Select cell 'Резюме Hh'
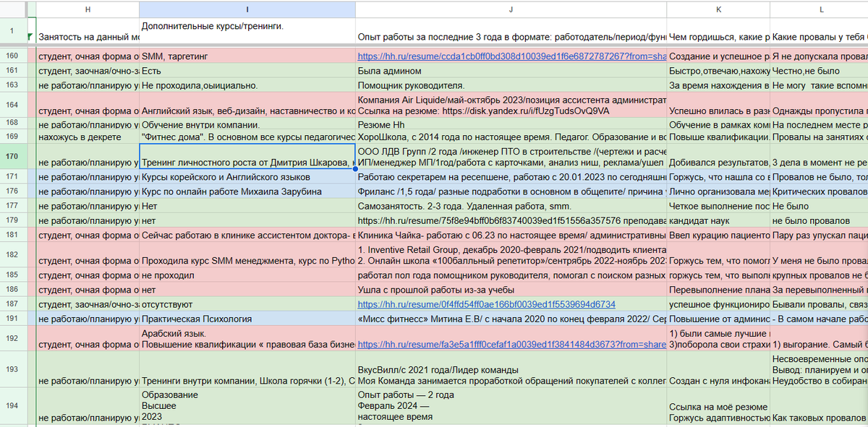 [511, 124]
